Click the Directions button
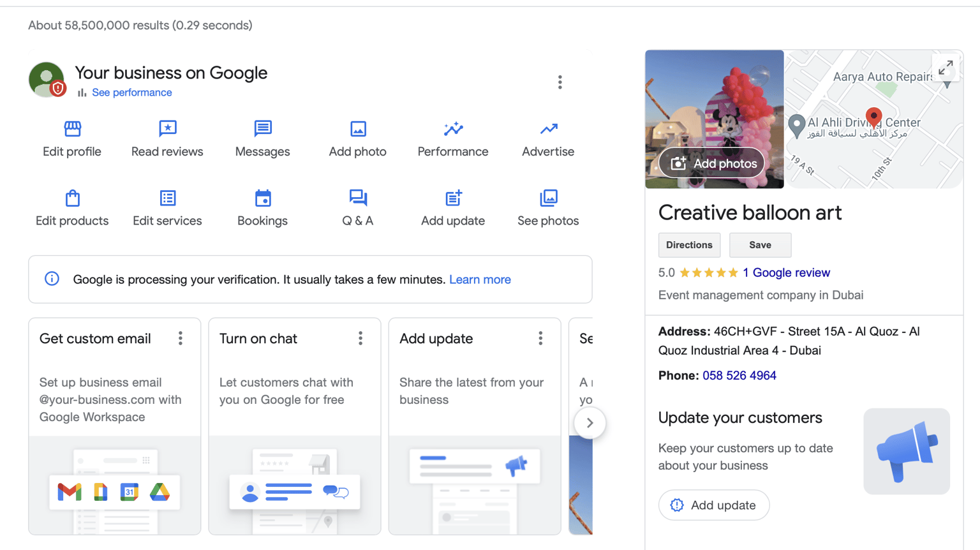The height and width of the screenshot is (550, 980). (689, 245)
